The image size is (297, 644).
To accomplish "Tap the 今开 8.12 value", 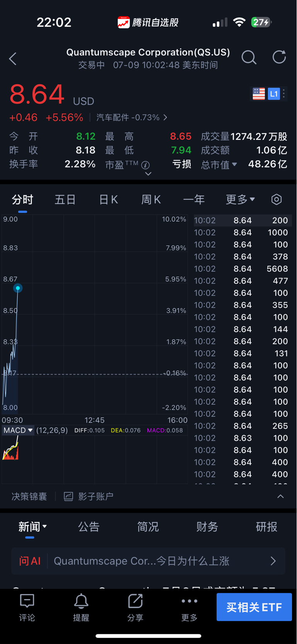I will (86, 137).
